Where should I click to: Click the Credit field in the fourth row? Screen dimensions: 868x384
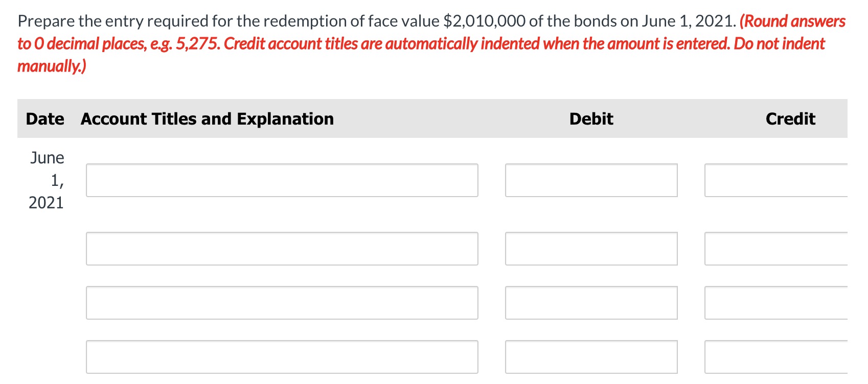click(x=782, y=356)
